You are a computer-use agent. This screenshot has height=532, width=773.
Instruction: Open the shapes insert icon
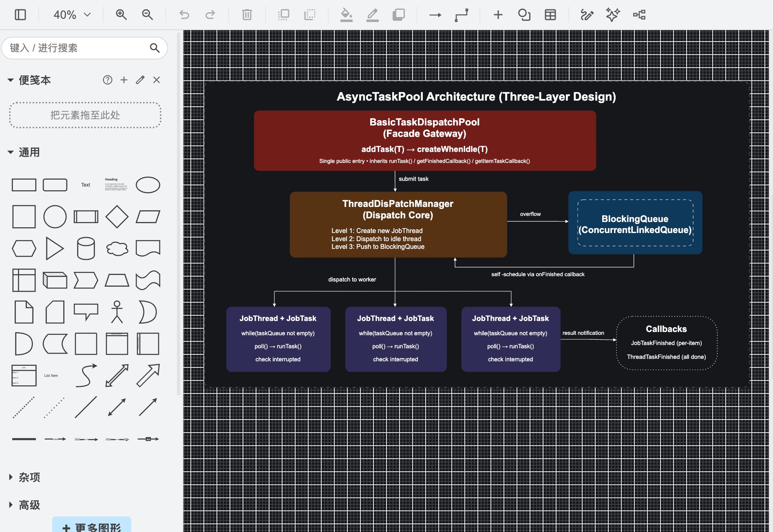pos(524,15)
